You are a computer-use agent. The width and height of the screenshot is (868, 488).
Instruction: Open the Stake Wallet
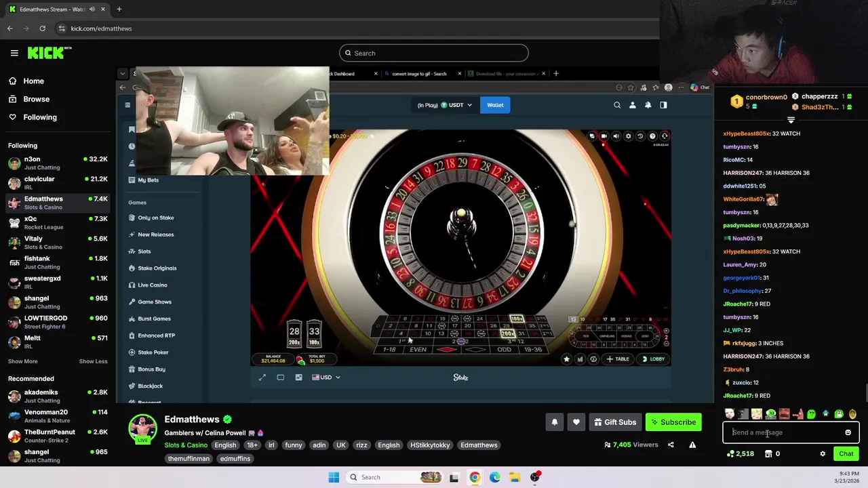click(495, 105)
